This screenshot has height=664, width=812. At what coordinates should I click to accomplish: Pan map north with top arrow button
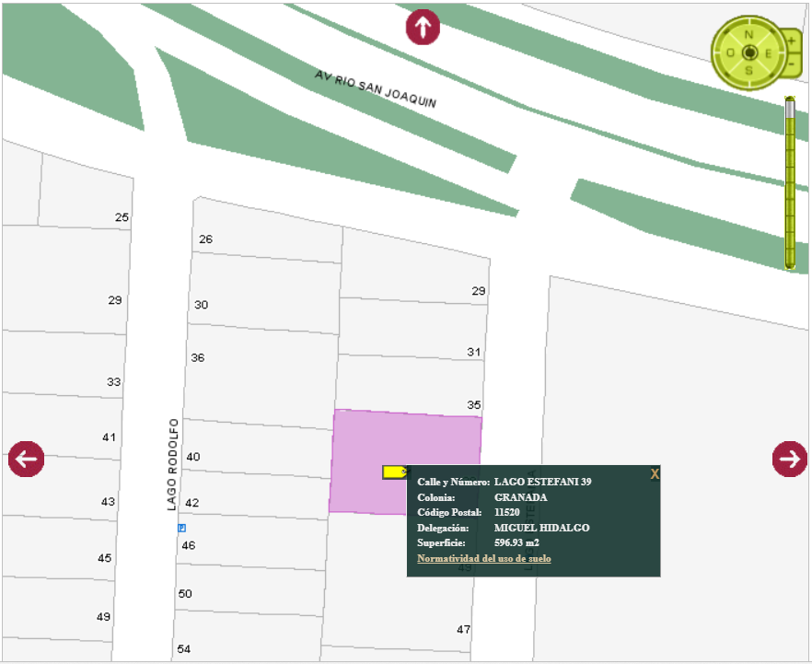point(423,27)
